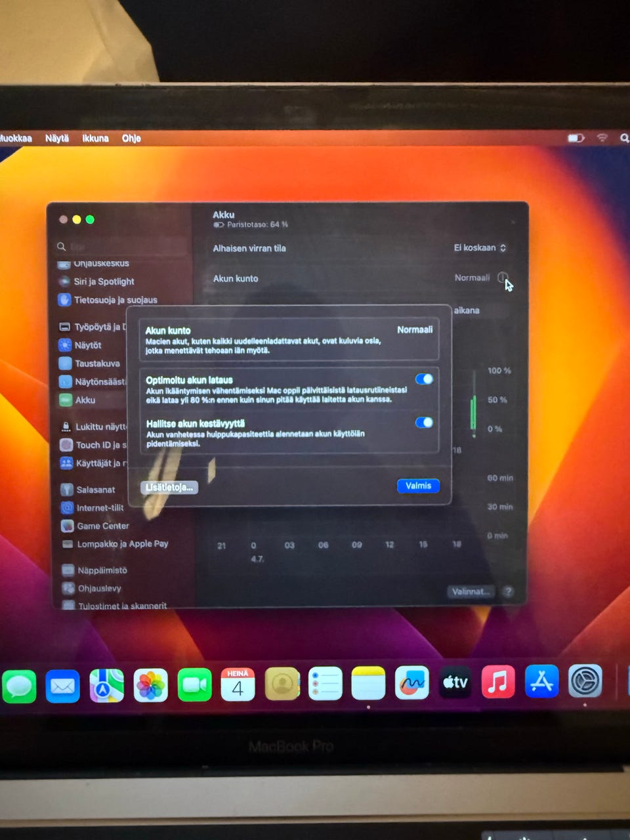Click the Tietosuoja ja suojaus hand icon

click(x=64, y=299)
